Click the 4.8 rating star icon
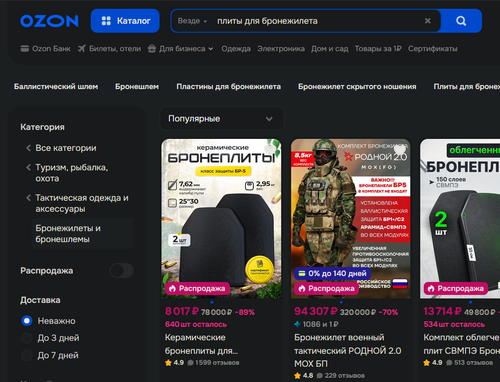Viewport: 500px width, 382px height. coord(298,376)
